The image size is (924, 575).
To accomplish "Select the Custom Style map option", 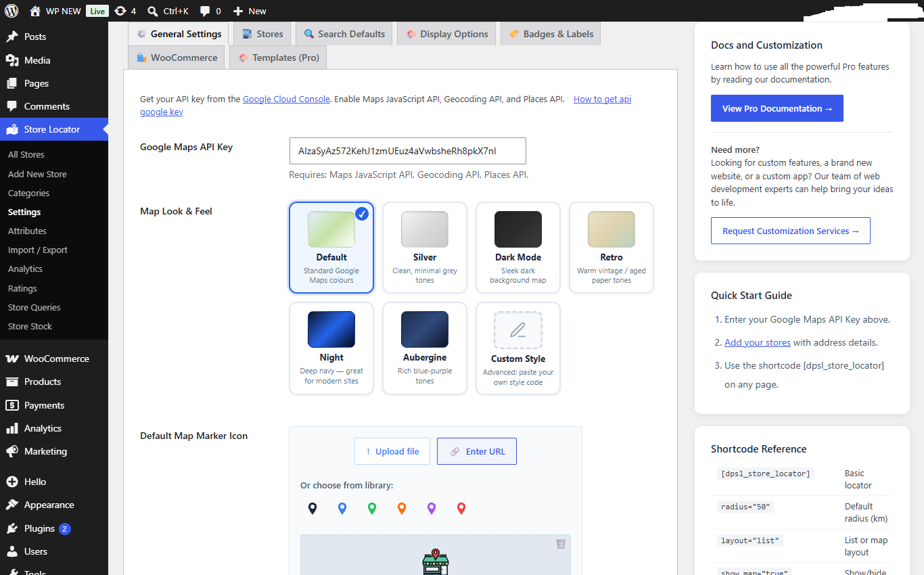I will [518, 348].
